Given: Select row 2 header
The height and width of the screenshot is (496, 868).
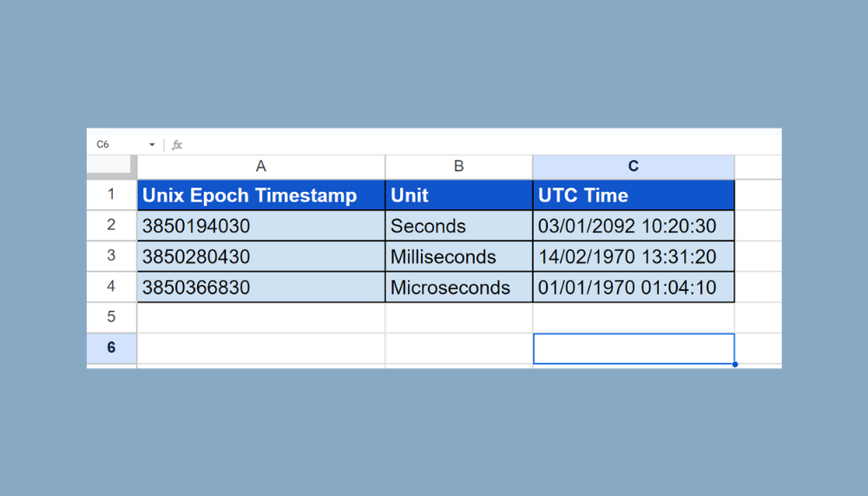Looking at the screenshot, I should (111, 226).
